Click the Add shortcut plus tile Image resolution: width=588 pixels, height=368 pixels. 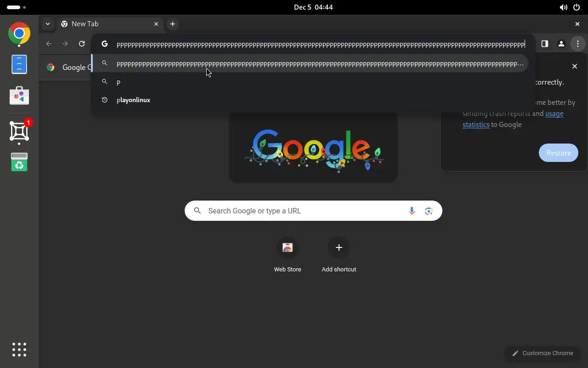339,255
